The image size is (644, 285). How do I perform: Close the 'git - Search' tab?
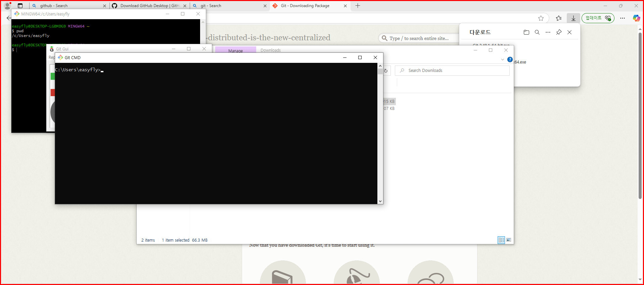(x=265, y=6)
